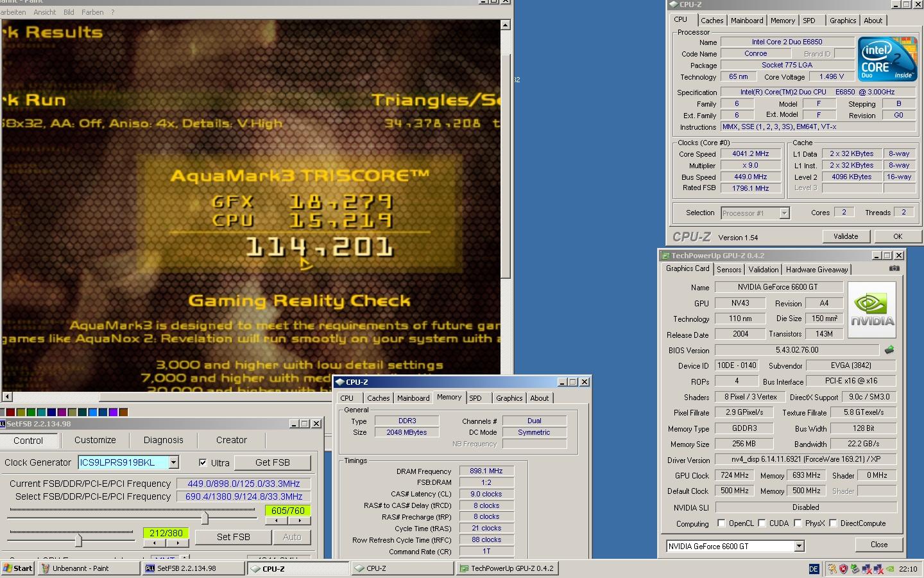Click the NVIDIA tray icon

click(890, 569)
